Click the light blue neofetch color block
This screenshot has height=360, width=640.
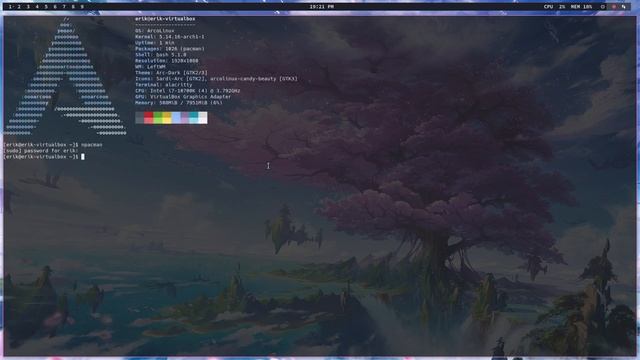[x=176, y=118]
